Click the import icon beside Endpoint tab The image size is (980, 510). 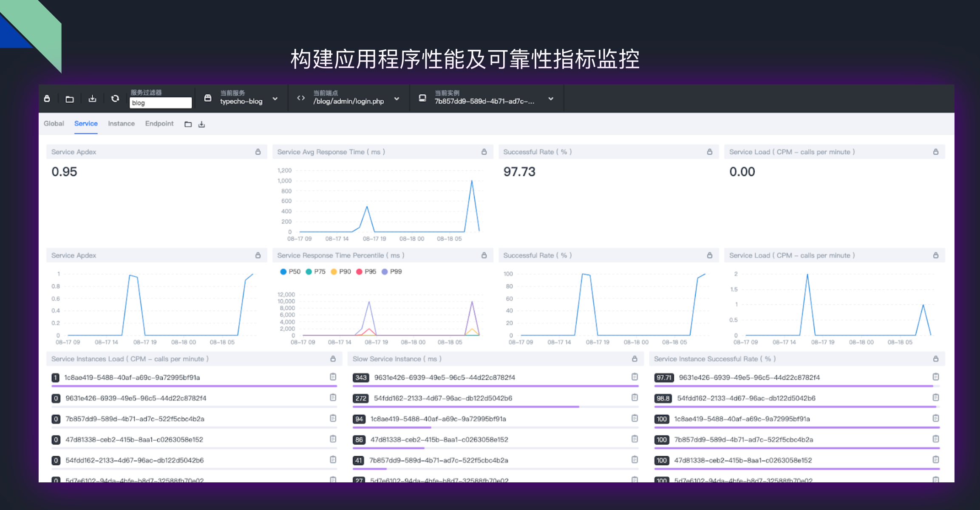tap(201, 124)
